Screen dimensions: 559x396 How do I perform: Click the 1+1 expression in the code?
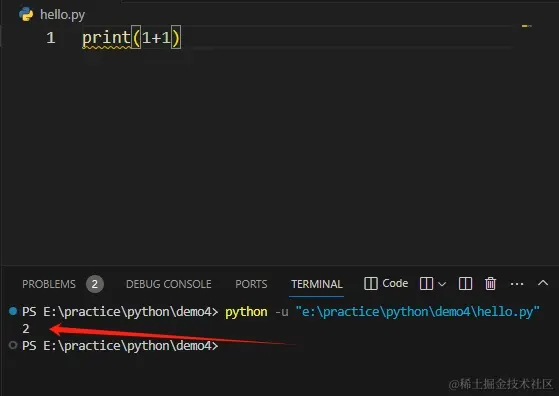click(x=157, y=38)
